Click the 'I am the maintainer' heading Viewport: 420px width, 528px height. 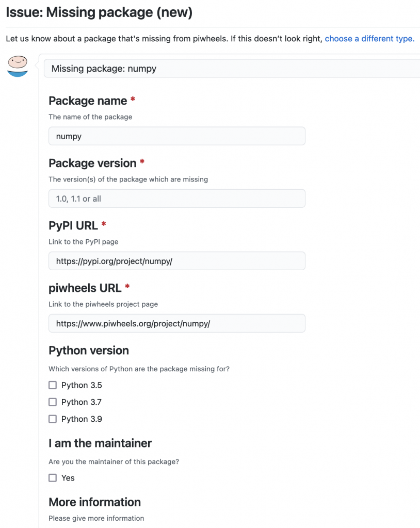[x=100, y=443]
